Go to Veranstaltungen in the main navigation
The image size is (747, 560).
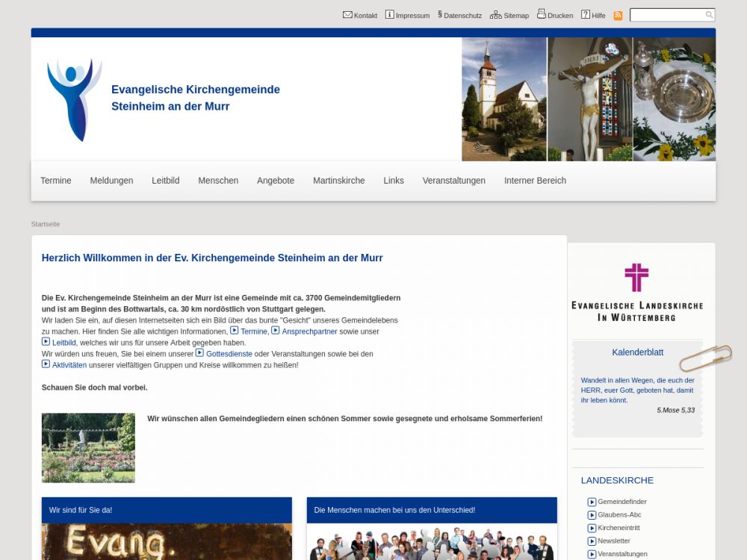[x=453, y=181]
